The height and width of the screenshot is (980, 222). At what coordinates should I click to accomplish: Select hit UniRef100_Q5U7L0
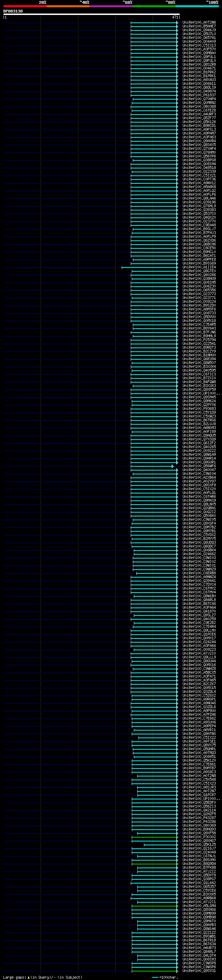click(199, 34)
